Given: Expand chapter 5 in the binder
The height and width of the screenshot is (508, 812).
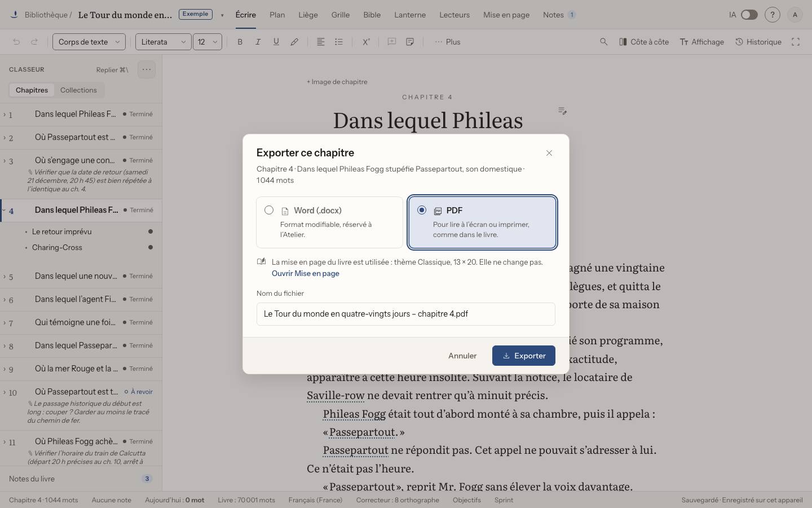Looking at the screenshot, I should pyautogui.click(x=5, y=277).
